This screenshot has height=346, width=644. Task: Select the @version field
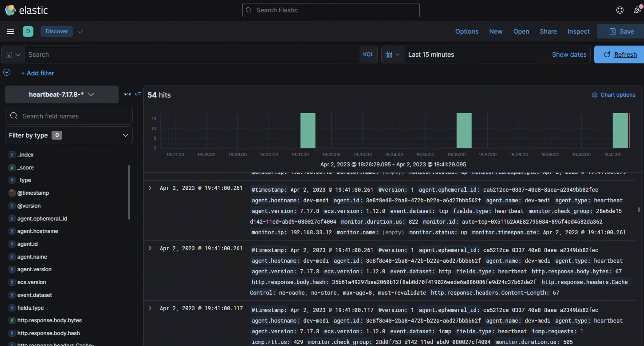(x=29, y=206)
